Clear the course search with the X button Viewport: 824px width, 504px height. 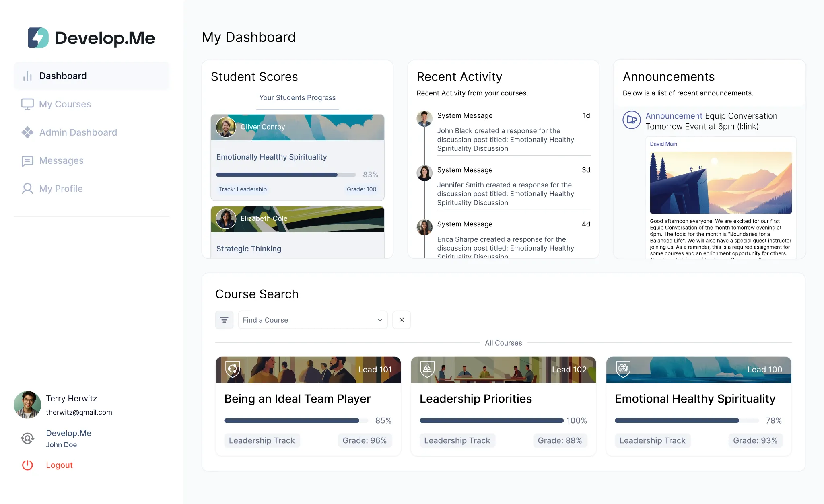(x=401, y=319)
